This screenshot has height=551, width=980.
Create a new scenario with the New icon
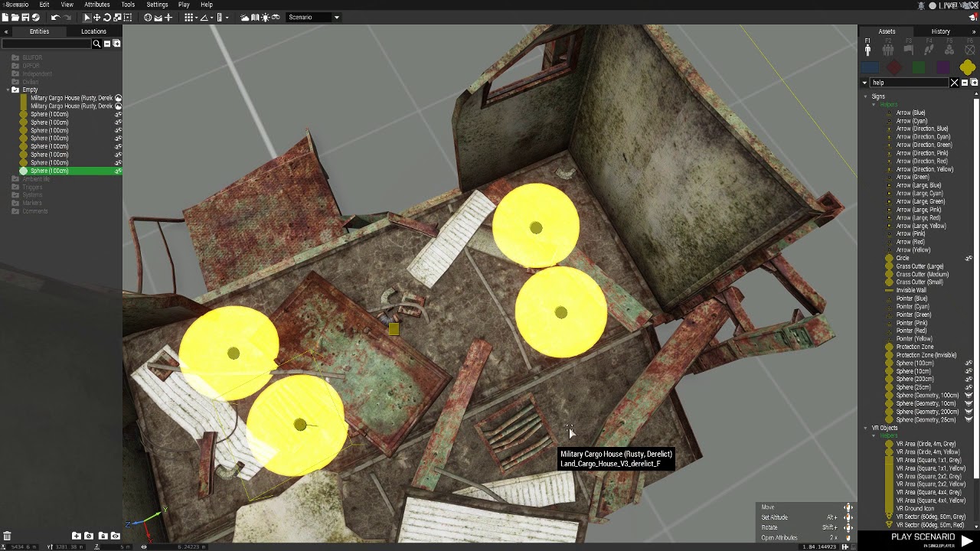[6, 17]
